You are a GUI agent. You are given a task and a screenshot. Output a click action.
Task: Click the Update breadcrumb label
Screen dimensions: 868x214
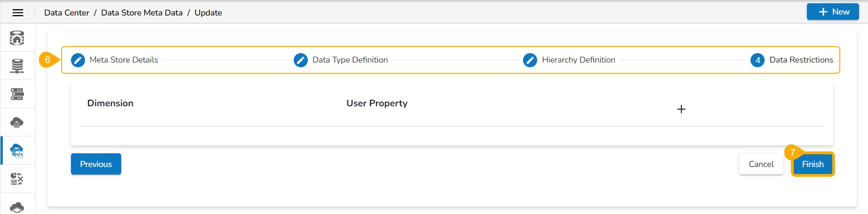click(x=208, y=13)
